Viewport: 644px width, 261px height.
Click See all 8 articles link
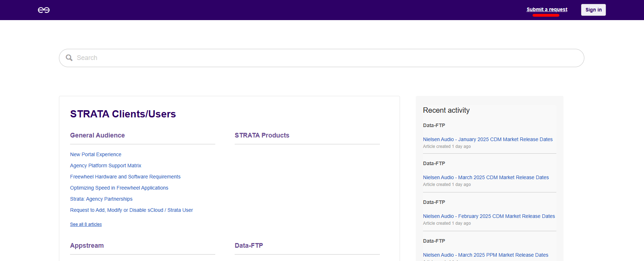click(x=86, y=224)
